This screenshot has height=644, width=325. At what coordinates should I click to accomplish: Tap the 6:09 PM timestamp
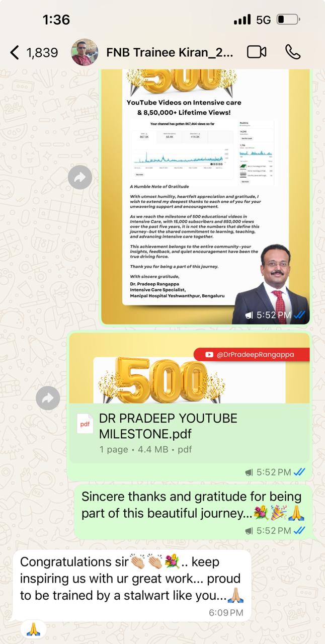pyautogui.click(x=226, y=612)
